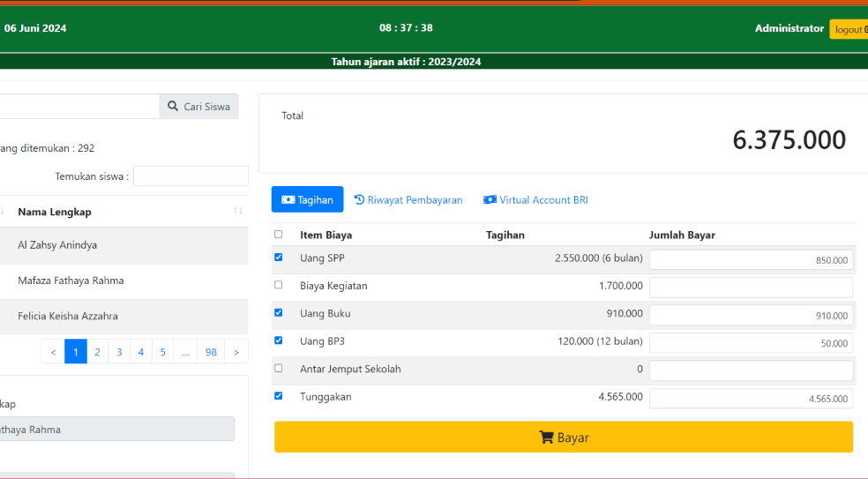Screen dimensions: 868x479
Task: Uncheck the Uang BP3 checkbox
Action: click(279, 341)
